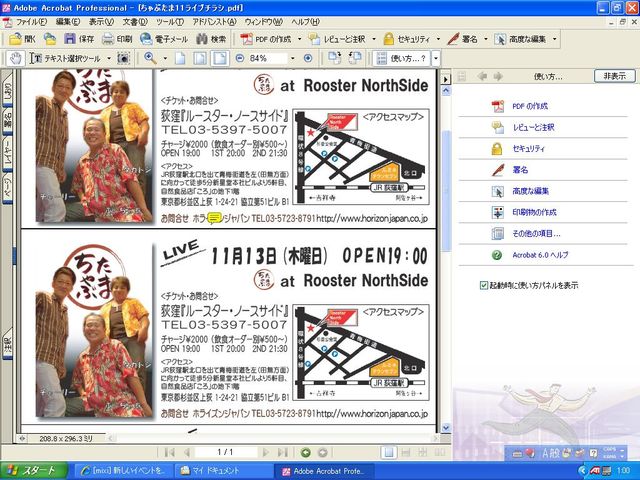The width and height of the screenshot is (640, 480).
Task: Open the ウィンドウ menu
Action: click(x=264, y=22)
